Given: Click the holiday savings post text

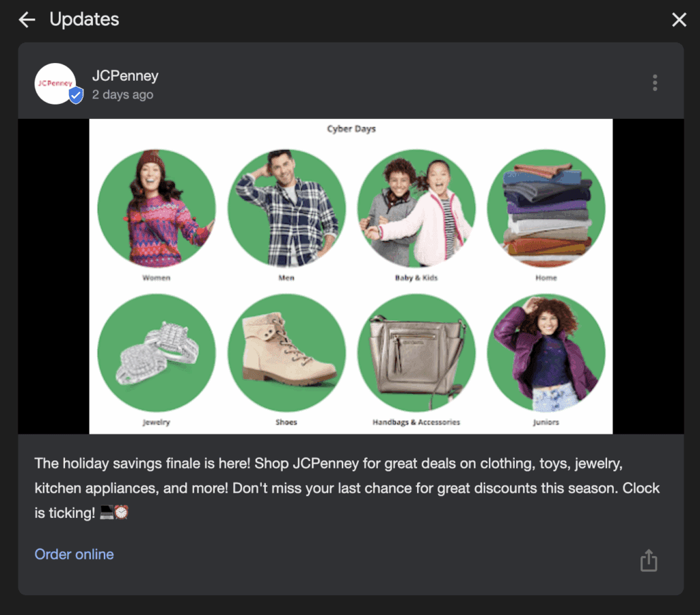Looking at the screenshot, I should tap(347, 488).
